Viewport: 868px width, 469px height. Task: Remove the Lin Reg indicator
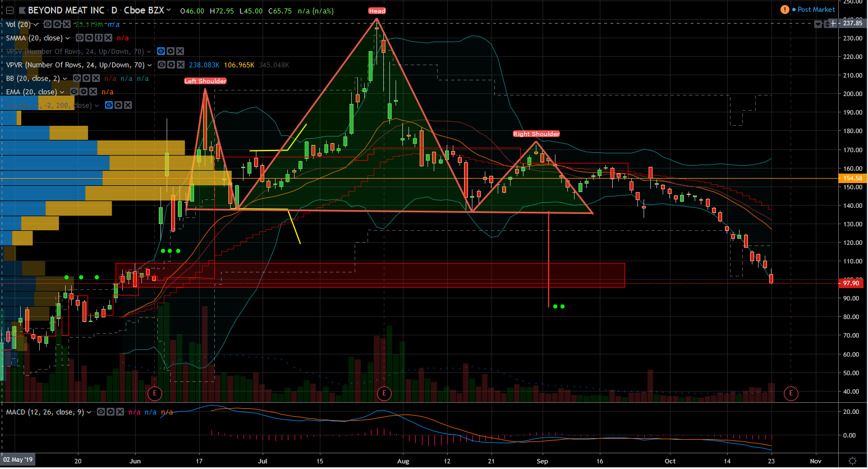pyautogui.click(x=128, y=105)
